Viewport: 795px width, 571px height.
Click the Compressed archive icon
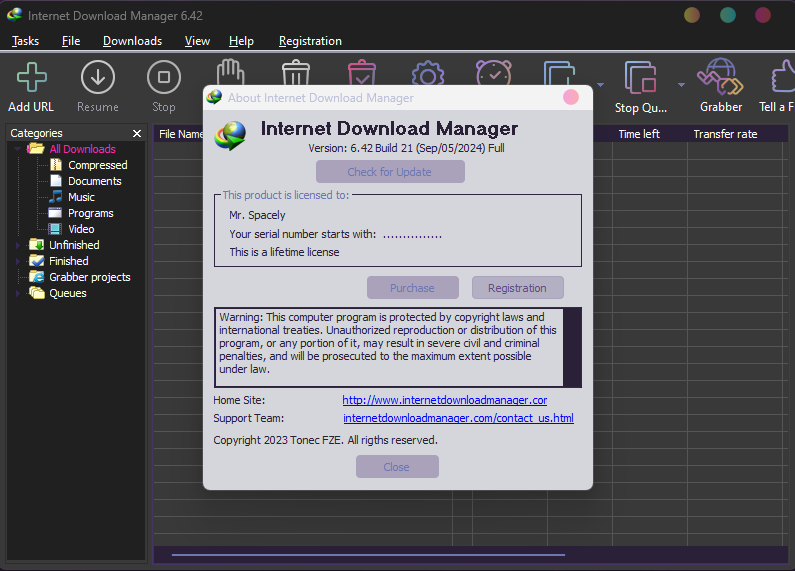56,165
